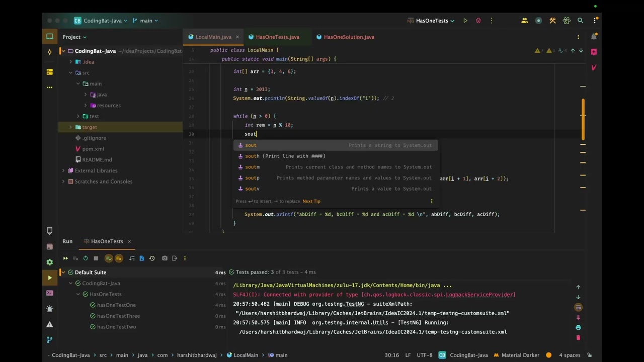The image size is (644, 362).
Task: Select the soutv completion suggestion
Action: tap(252, 189)
